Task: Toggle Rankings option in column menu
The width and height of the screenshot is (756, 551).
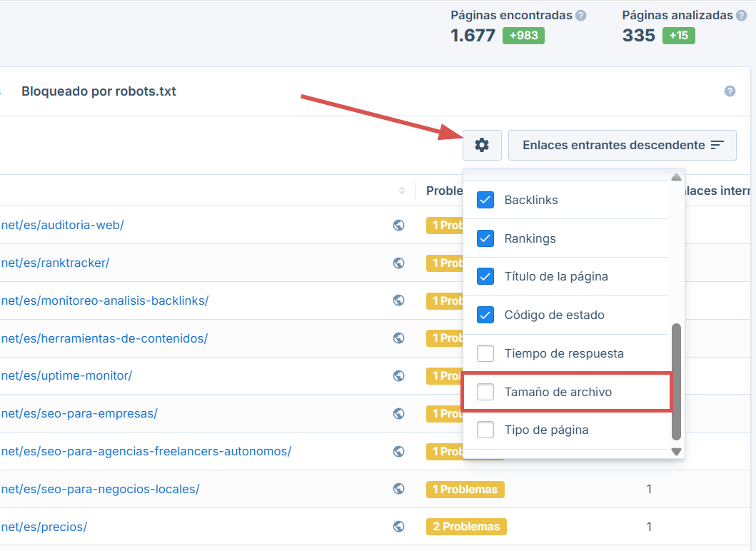Action: [485, 238]
